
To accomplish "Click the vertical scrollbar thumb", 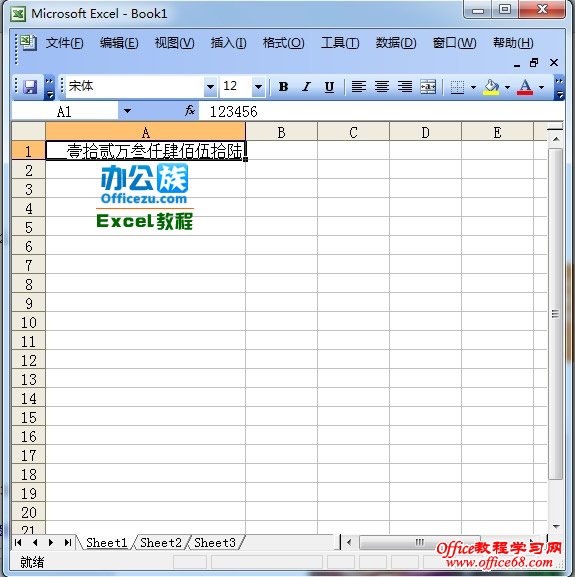I will [x=556, y=314].
